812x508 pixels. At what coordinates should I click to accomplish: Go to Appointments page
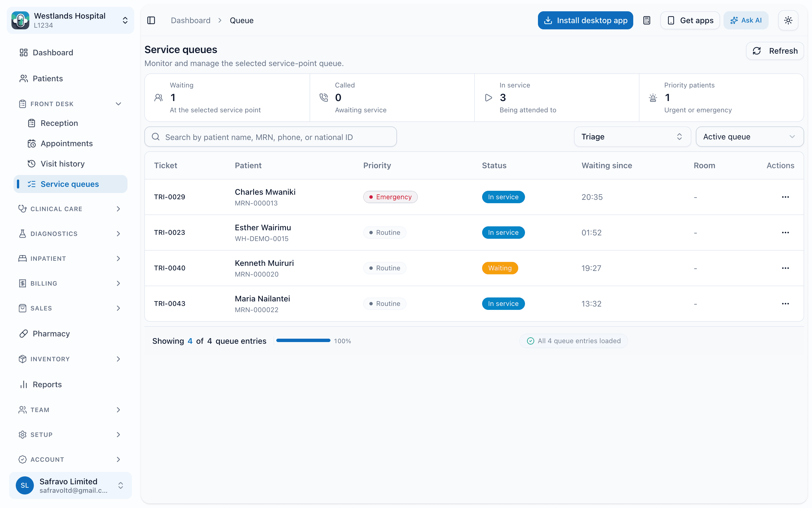pyautogui.click(x=70, y=143)
